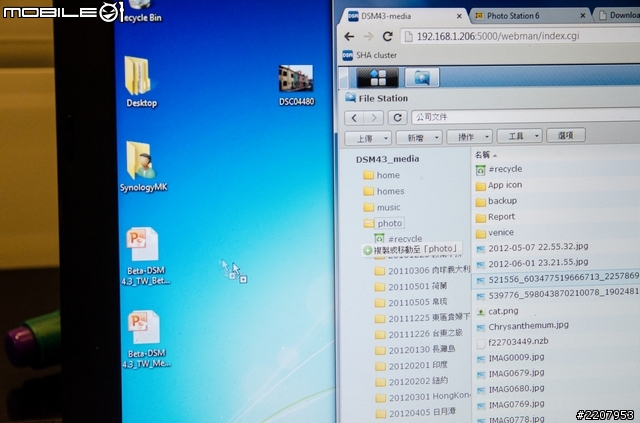The width and height of the screenshot is (640, 423).
Task: Switch to the DSM43-media browser tab
Action: [x=403, y=16]
